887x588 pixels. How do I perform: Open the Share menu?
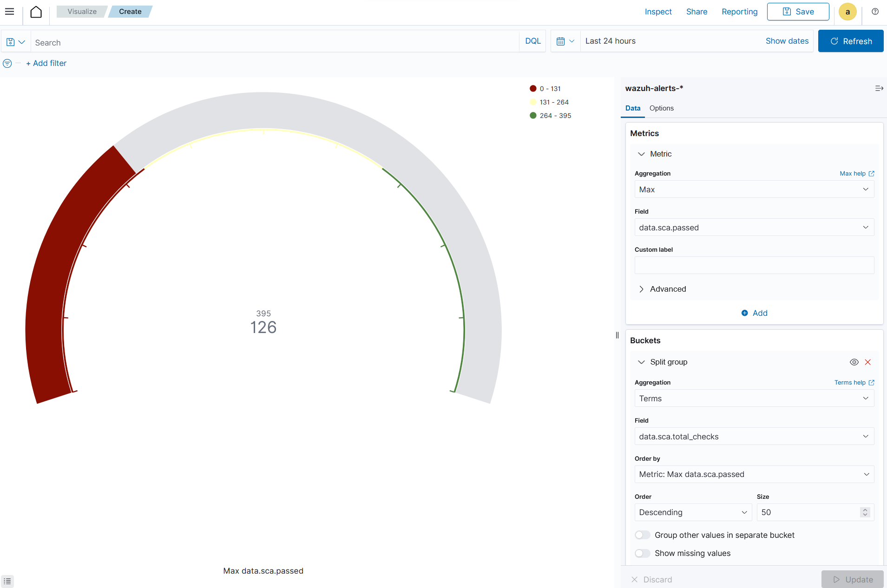coord(696,12)
